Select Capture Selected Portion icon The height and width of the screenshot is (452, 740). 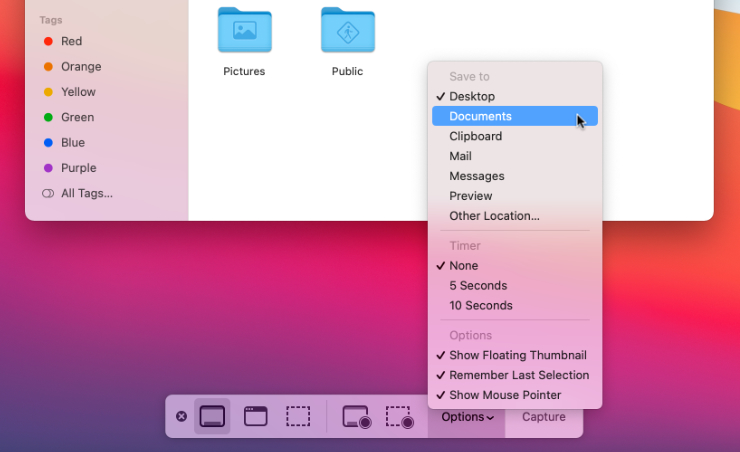[x=298, y=417]
